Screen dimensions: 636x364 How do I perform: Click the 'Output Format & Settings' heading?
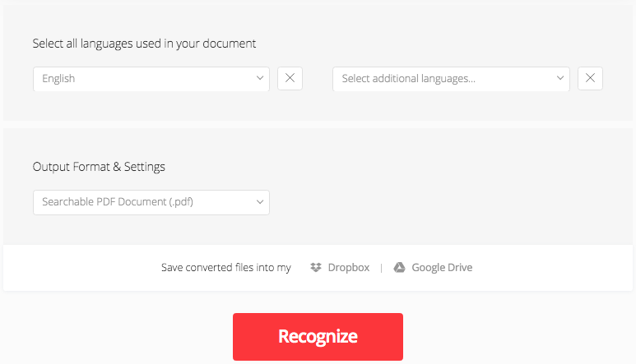(x=99, y=167)
